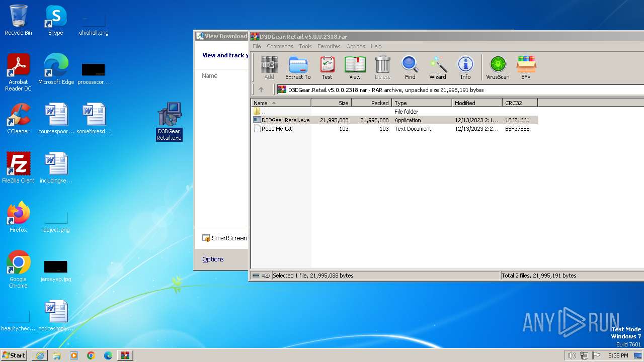
Task: Click the Add toolbar icon in WinRAR
Action: tap(269, 68)
